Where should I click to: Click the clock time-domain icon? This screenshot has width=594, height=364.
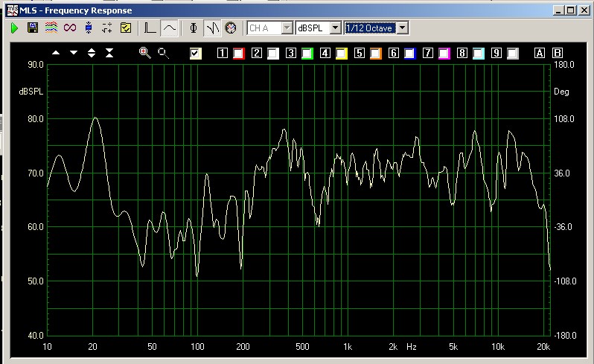(x=231, y=28)
